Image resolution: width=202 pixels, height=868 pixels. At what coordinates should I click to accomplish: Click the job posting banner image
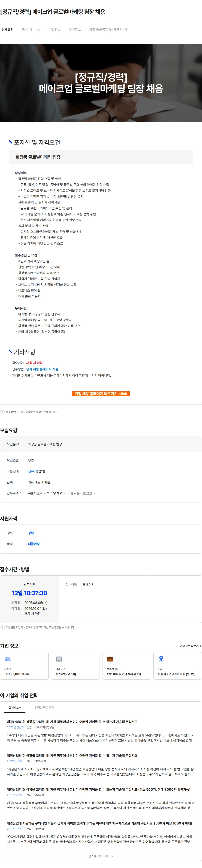[101, 83]
